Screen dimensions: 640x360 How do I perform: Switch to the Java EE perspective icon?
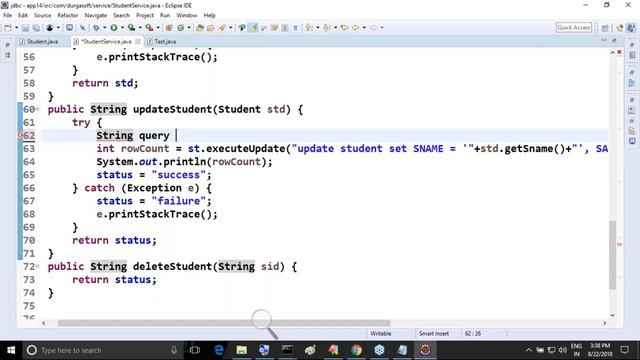click(x=620, y=28)
